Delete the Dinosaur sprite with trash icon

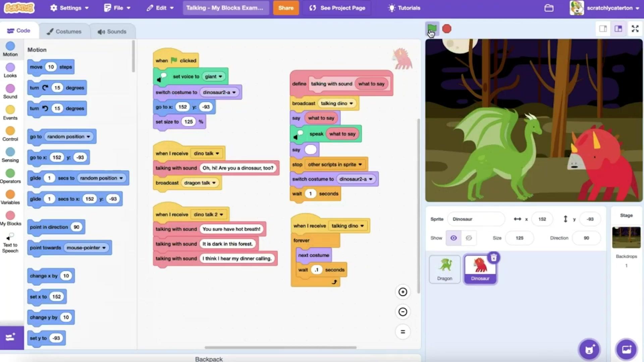494,258
